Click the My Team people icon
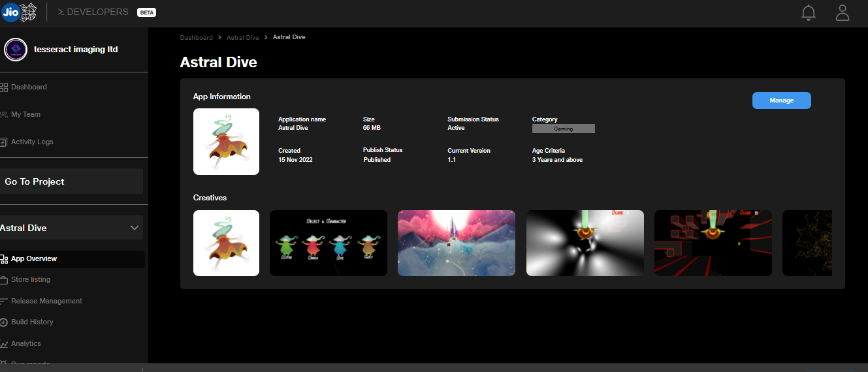The image size is (868, 372). 4,115
